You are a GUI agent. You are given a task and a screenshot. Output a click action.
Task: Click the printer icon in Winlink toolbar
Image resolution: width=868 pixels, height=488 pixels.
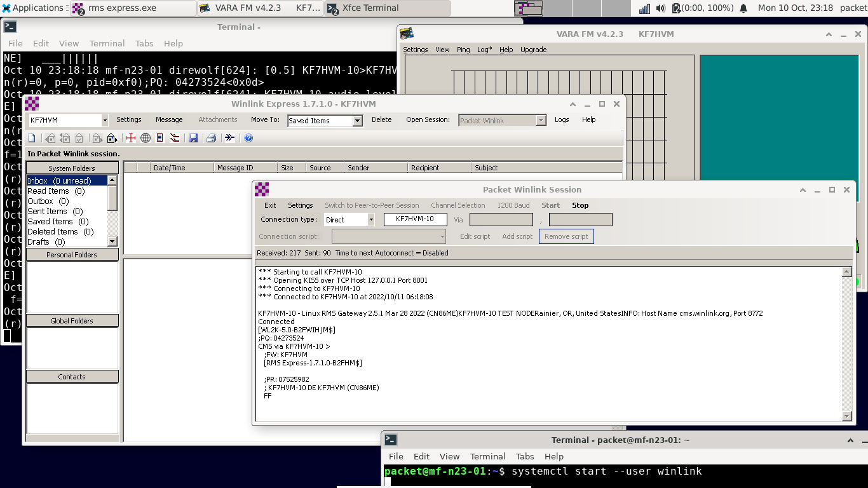tap(212, 138)
